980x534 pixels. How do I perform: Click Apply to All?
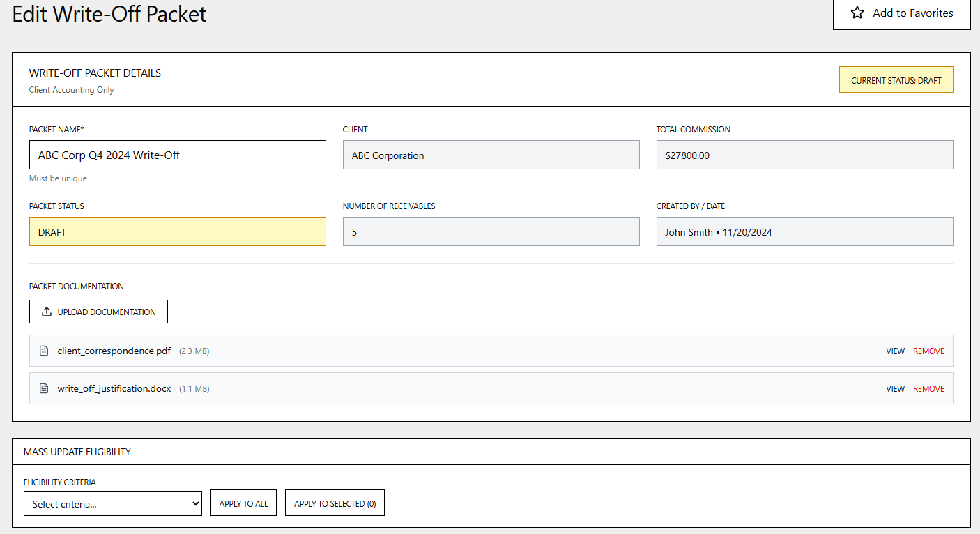click(243, 502)
